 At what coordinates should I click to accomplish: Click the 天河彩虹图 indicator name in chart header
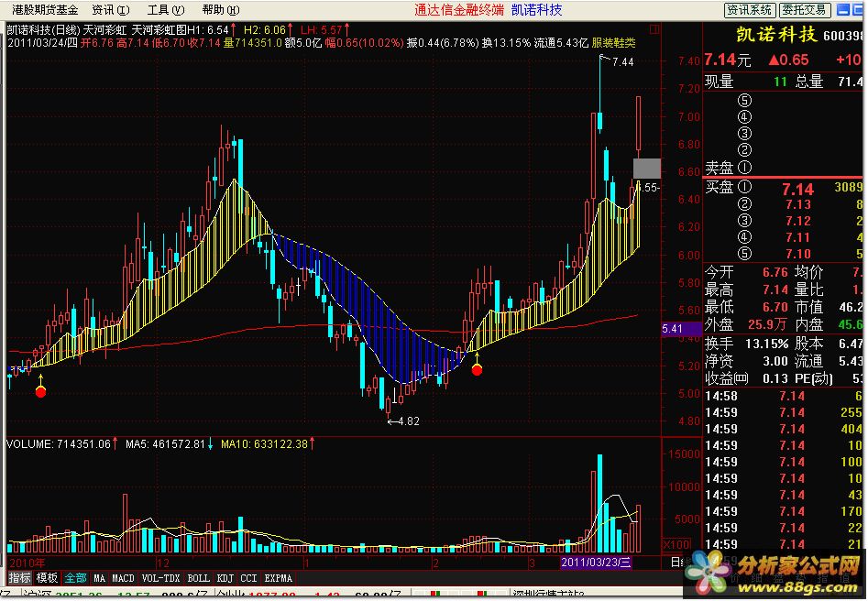[159, 29]
